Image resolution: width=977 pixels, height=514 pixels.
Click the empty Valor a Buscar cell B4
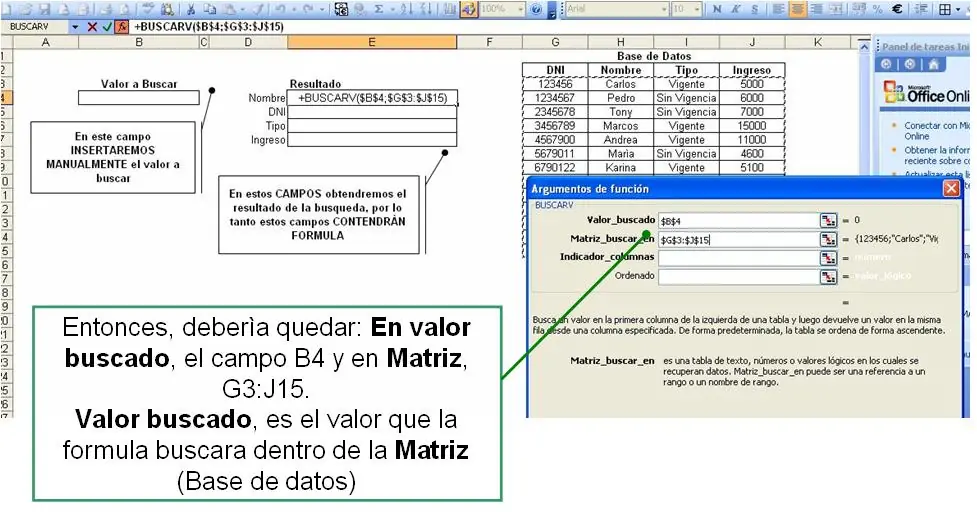coord(139,98)
